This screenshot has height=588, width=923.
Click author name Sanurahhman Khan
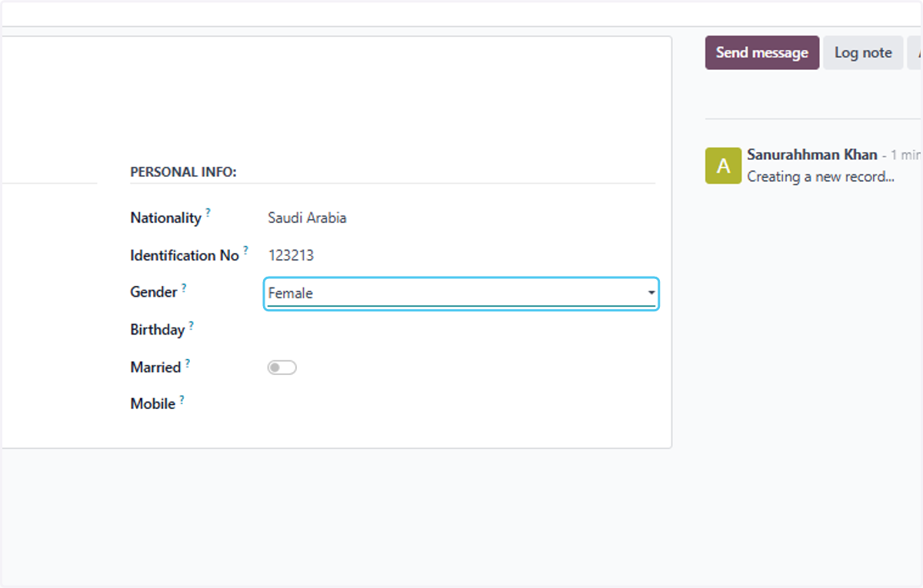[x=812, y=155]
